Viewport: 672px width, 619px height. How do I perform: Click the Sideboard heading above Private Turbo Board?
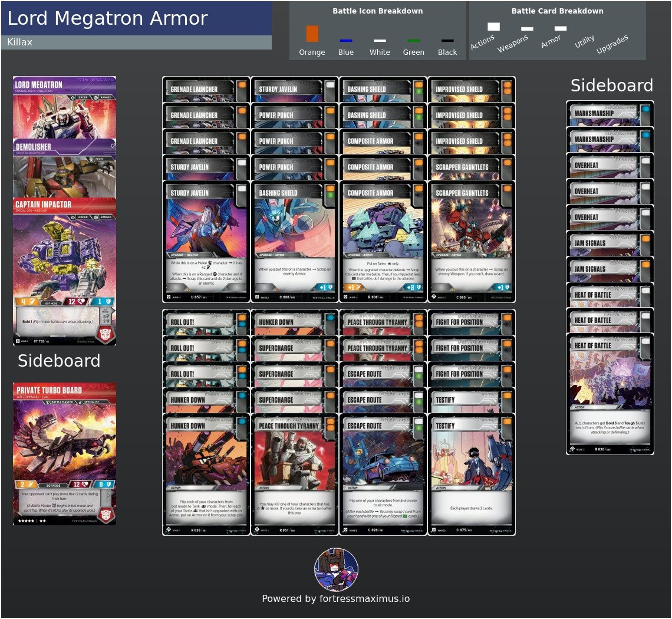tap(59, 361)
